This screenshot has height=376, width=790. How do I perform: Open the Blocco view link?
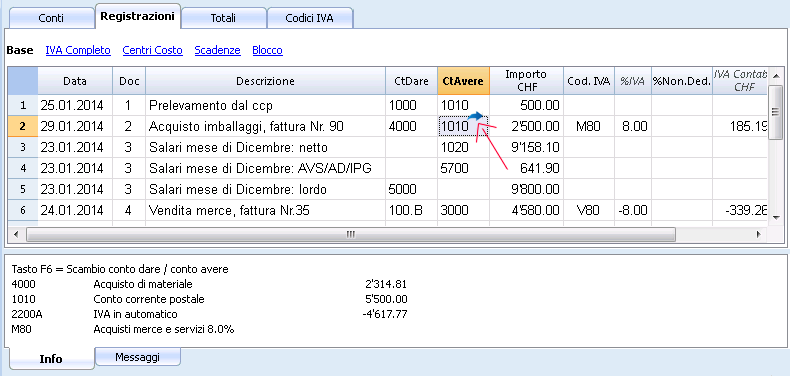[267, 50]
